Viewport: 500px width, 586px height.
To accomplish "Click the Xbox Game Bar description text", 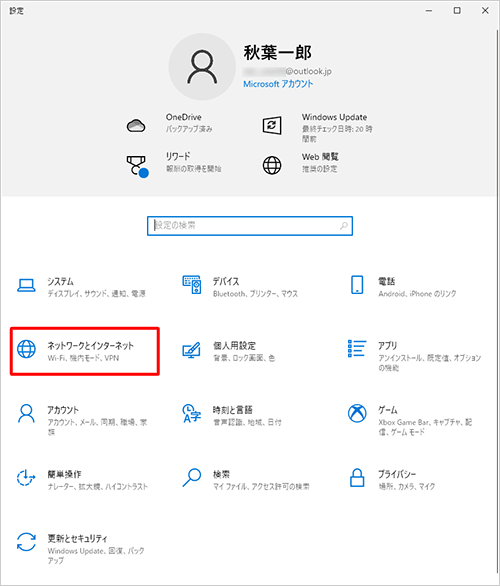I will [x=425, y=427].
